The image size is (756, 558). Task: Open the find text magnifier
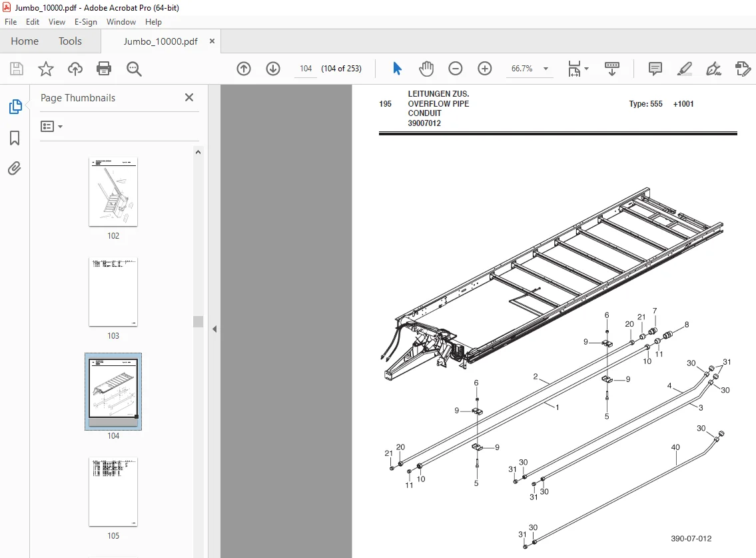point(134,69)
